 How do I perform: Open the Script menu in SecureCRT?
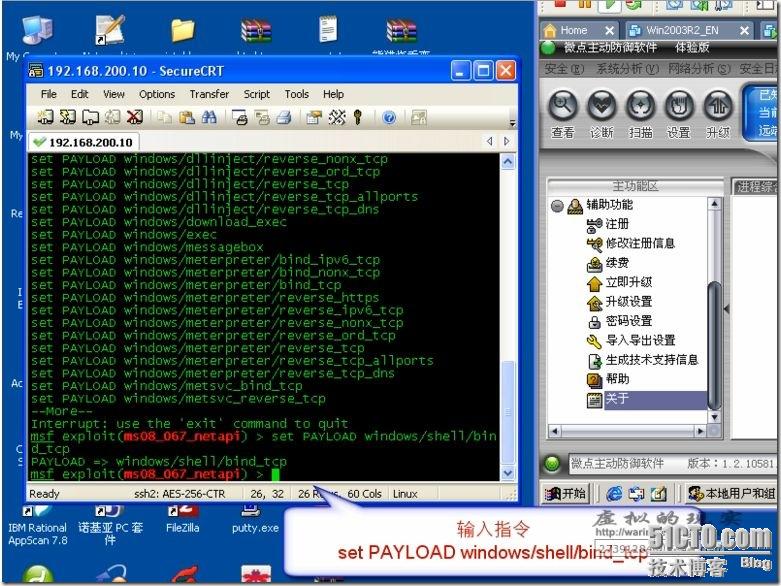click(x=257, y=94)
